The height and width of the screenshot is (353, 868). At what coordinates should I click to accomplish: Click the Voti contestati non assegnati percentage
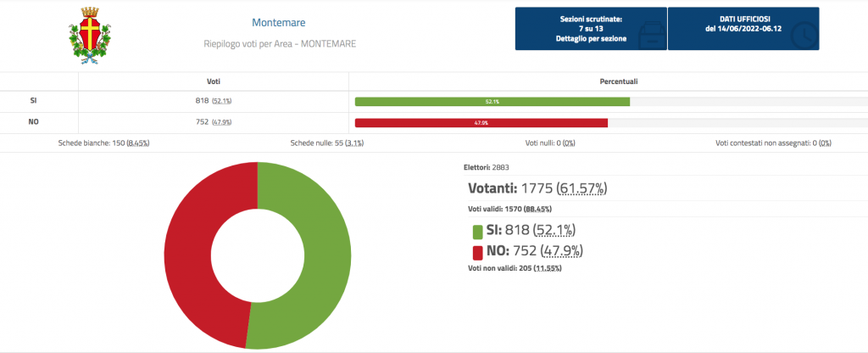point(824,143)
